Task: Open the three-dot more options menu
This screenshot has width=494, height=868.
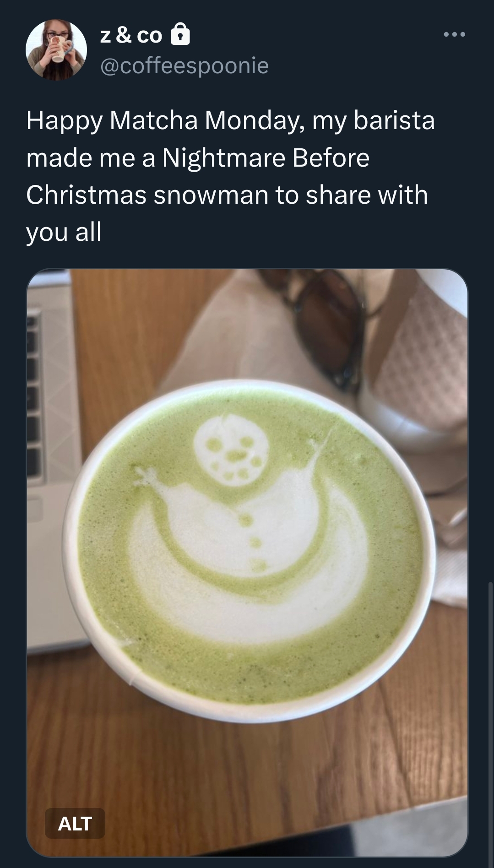Action: [454, 34]
